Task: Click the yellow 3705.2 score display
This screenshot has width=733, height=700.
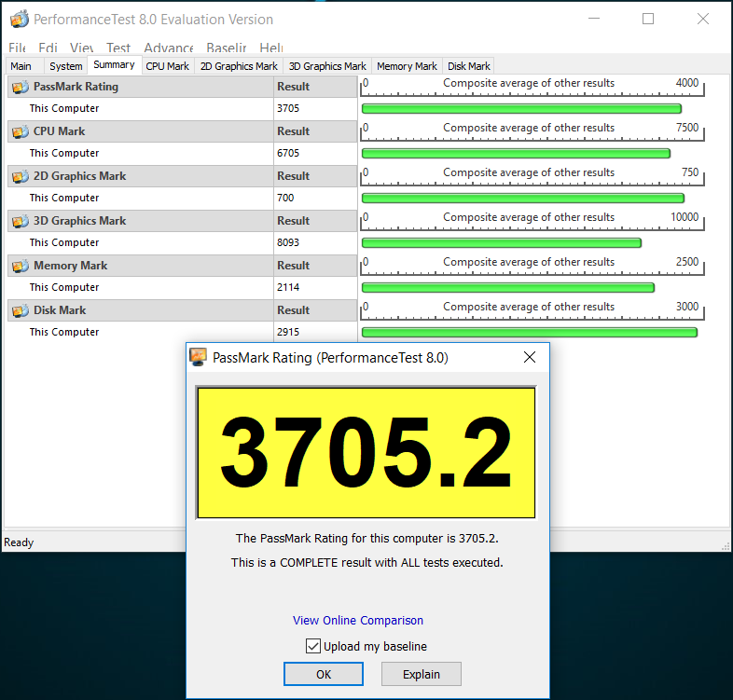Action: click(366, 452)
